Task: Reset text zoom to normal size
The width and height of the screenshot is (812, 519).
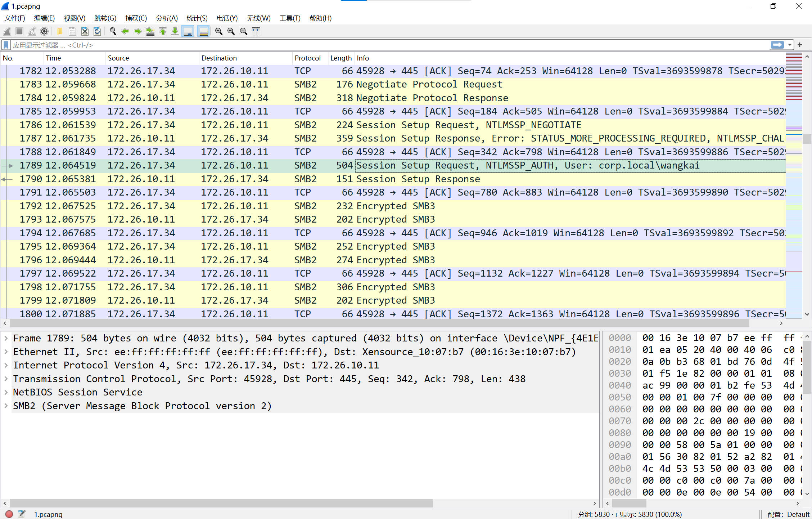Action: click(244, 31)
